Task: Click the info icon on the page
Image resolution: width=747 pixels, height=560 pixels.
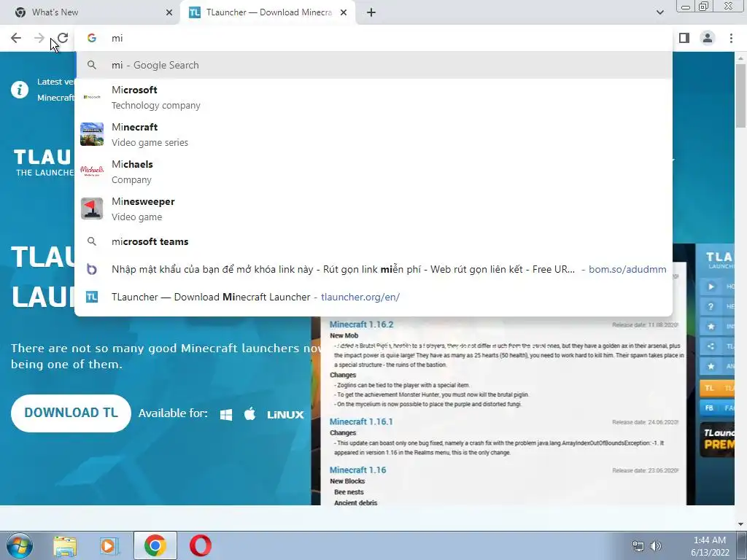Action: pos(20,90)
